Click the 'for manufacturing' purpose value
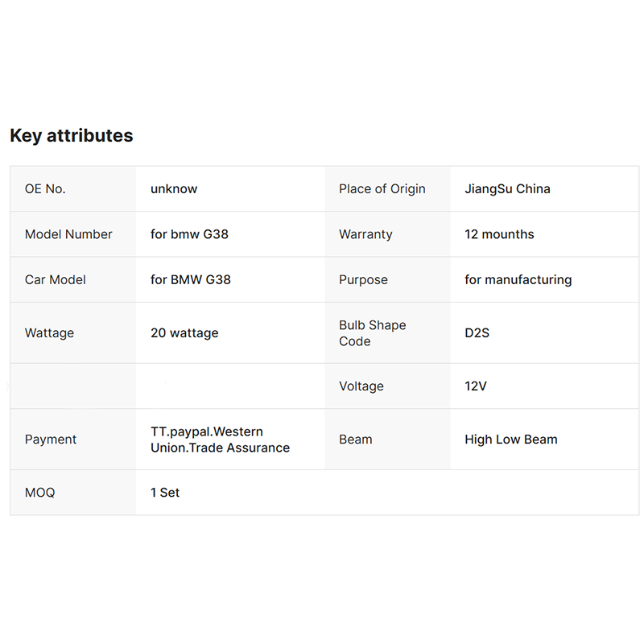 (518, 279)
